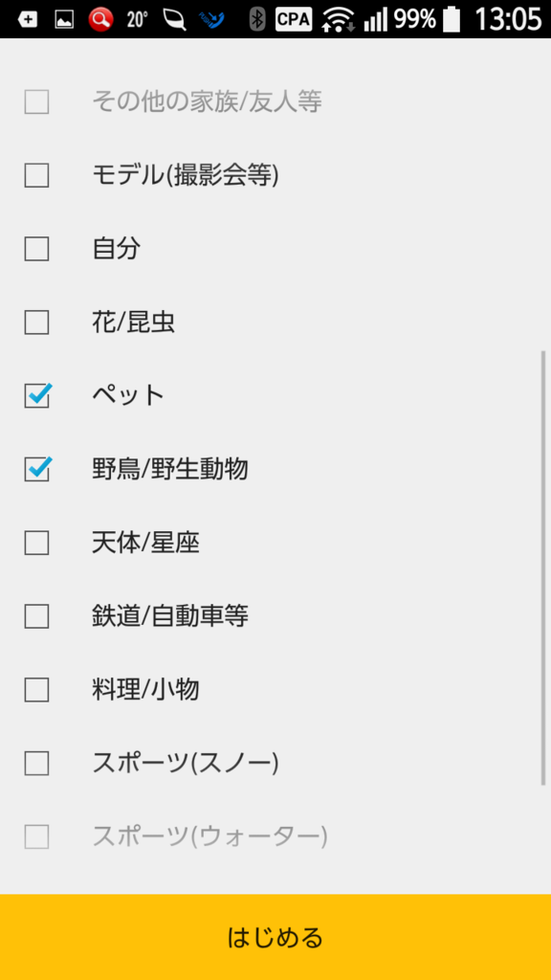551x980 pixels.
Task: Uncheck the ペット checkbox
Action: click(x=36, y=395)
